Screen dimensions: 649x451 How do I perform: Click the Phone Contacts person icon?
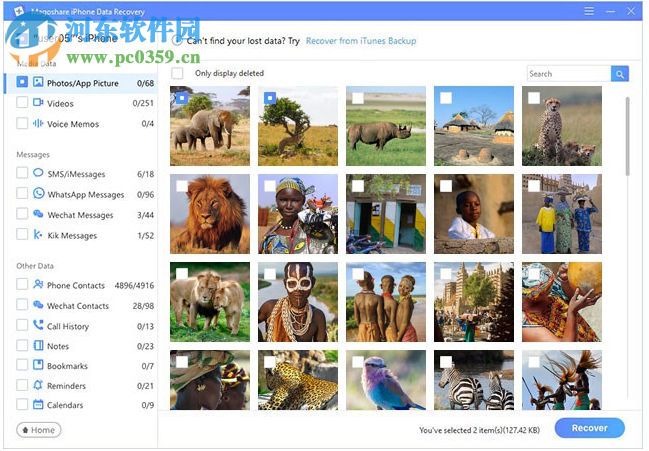point(38,284)
